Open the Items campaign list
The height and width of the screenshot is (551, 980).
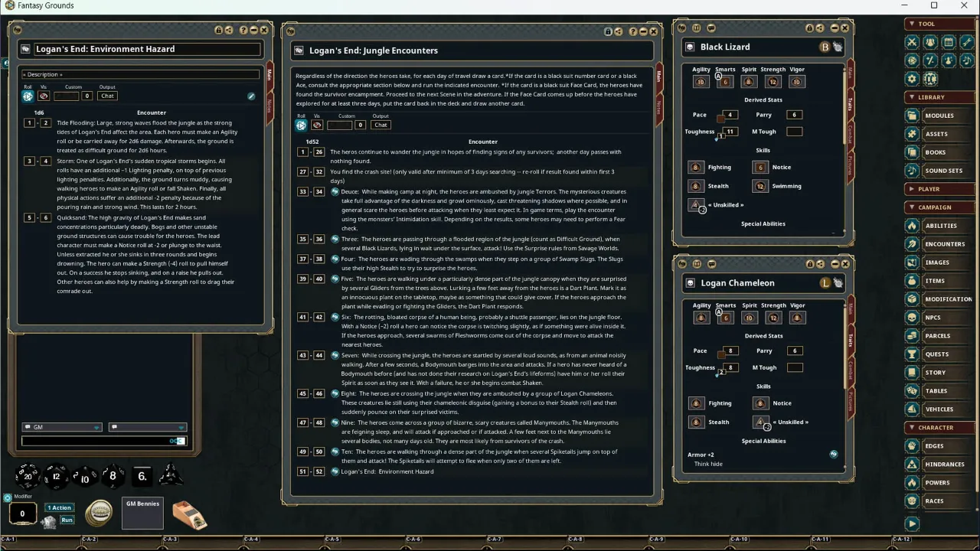click(x=940, y=281)
